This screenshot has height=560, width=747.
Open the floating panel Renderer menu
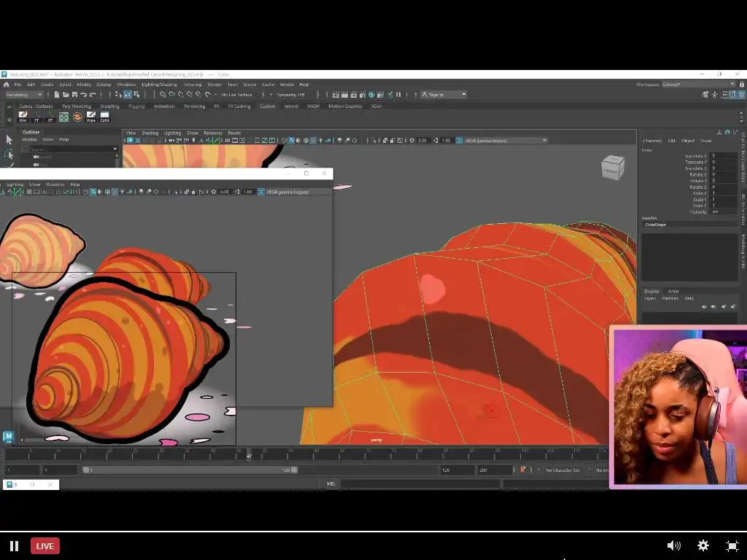(x=55, y=184)
